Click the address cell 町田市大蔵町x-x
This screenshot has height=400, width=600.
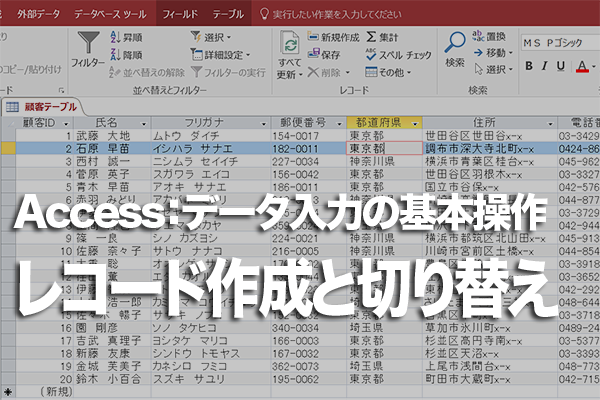490,379
